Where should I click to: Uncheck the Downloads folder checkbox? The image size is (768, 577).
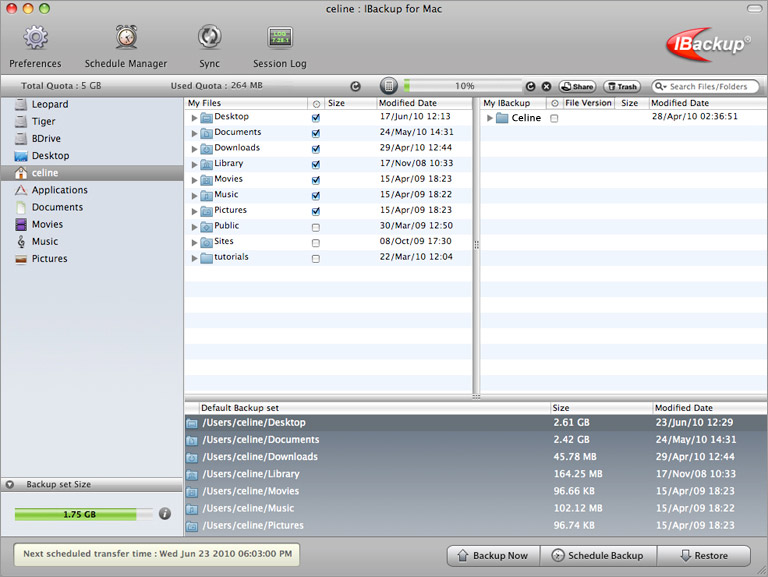[316, 149]
